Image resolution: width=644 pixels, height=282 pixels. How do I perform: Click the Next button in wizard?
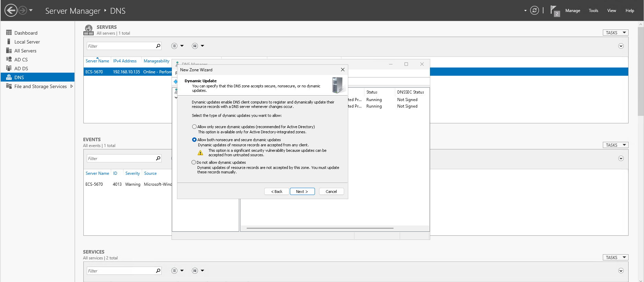click(302, 192)
